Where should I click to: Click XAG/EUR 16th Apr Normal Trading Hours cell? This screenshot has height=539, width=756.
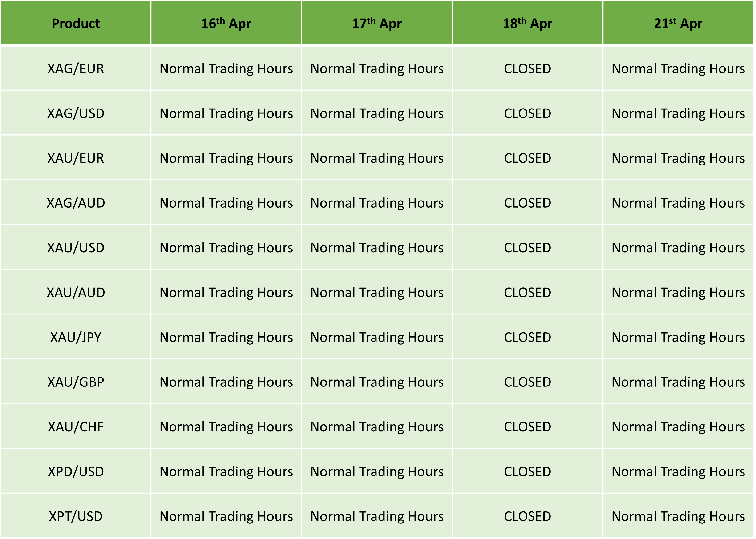[226, 68]
